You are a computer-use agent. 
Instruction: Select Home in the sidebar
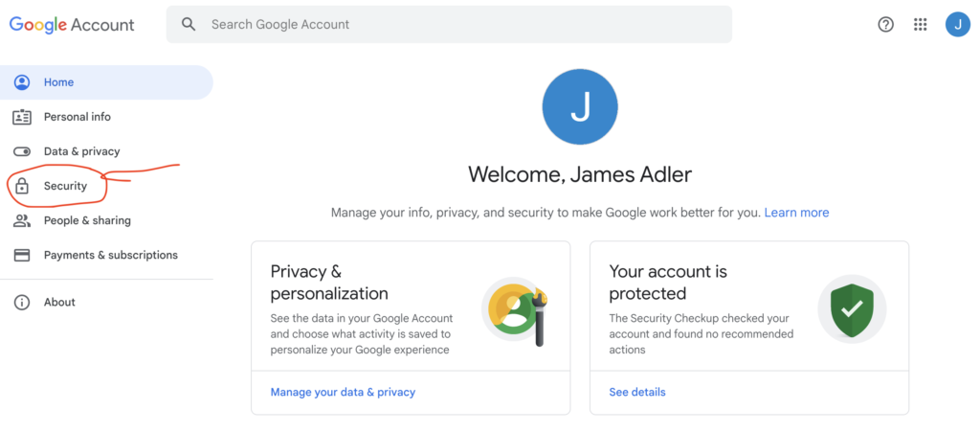[x=58, y=82]
